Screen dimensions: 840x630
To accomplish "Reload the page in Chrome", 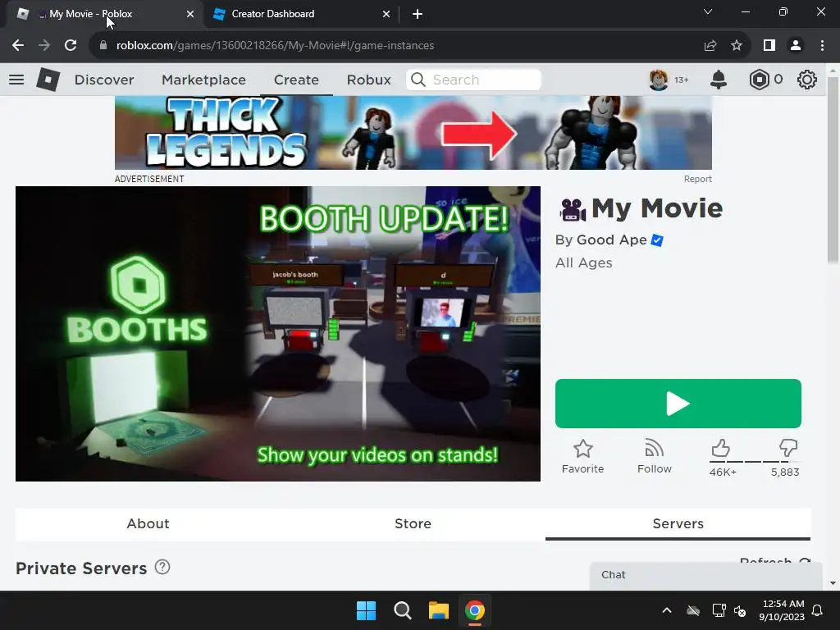I will [x=71, y=46].
